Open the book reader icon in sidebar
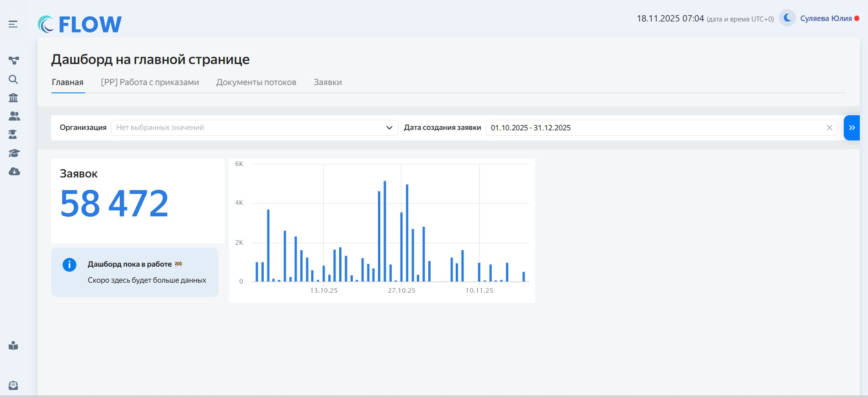This screenshot has height=397, width=868. 14,346
